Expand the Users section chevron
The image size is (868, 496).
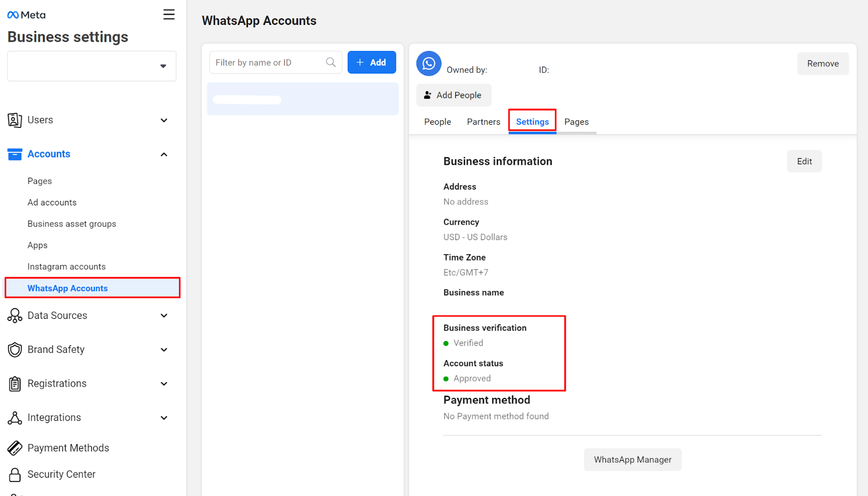click(x=164, y=120)
